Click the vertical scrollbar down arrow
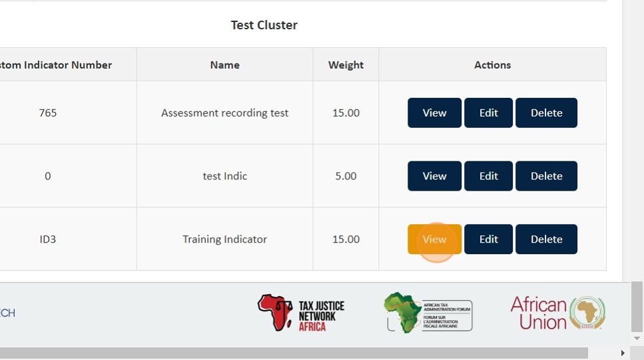This screenshot has width=644, height=360. tap(637, 339)
